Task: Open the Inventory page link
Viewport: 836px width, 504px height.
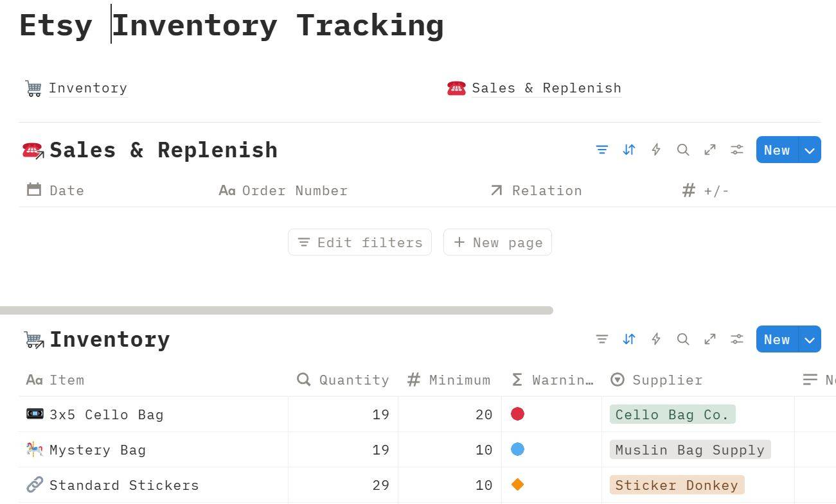Action: pyautogui.click(x=87, y=88)
